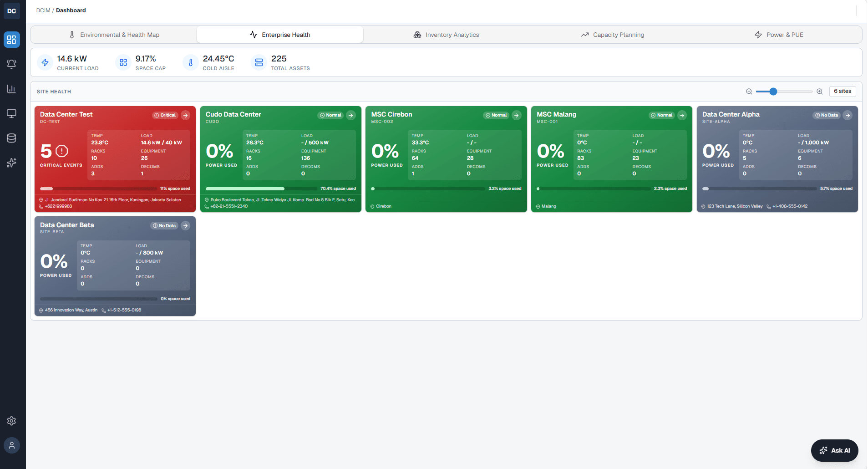Open the Data Center Test card title
The height and width of the screenshot is (469, 868).
tap(66, 114)
